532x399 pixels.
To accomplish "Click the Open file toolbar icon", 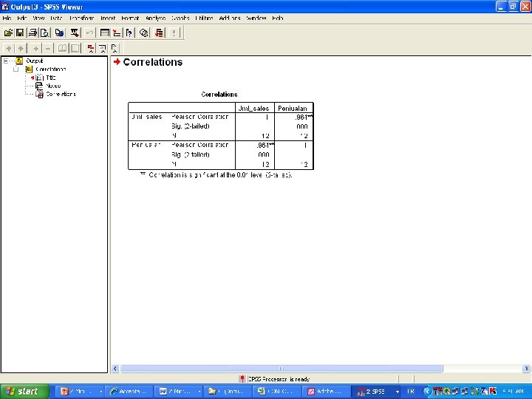I will [x=8, y=33].
